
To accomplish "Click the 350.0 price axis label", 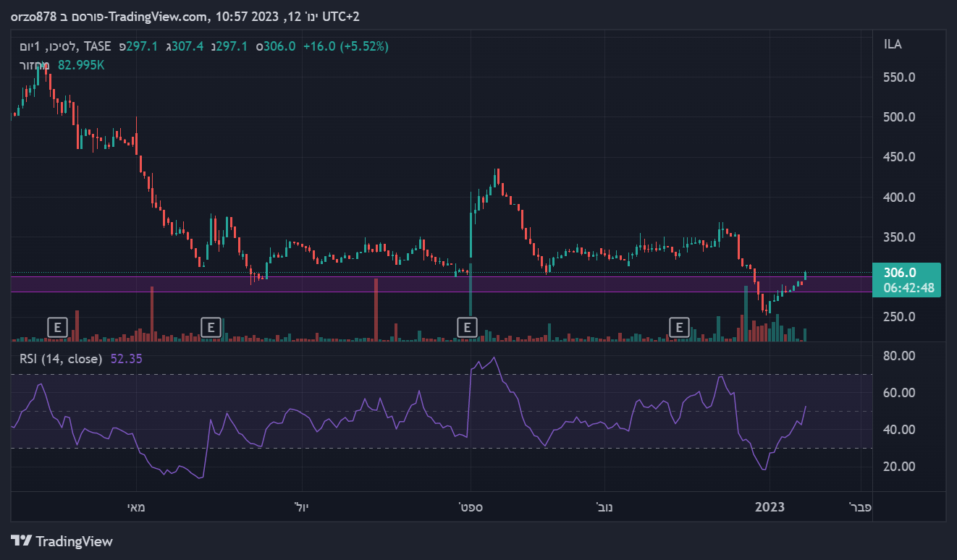I will pos(900,237).
